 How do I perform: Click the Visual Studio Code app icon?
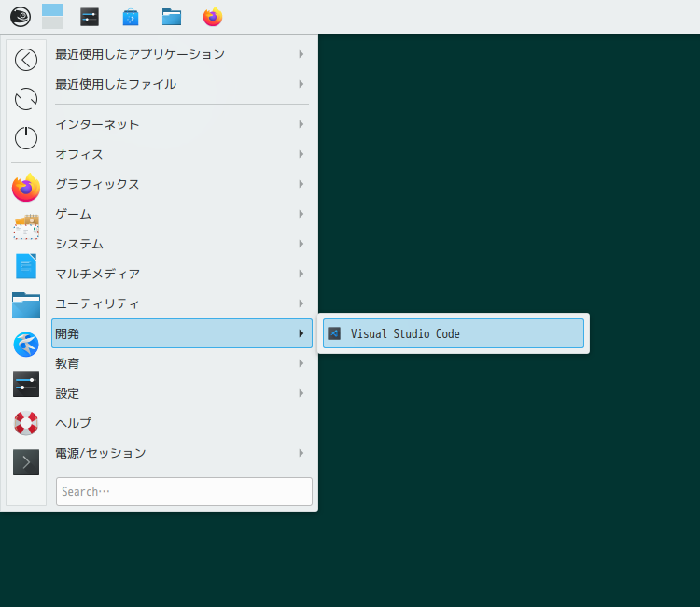click(334, 333)
